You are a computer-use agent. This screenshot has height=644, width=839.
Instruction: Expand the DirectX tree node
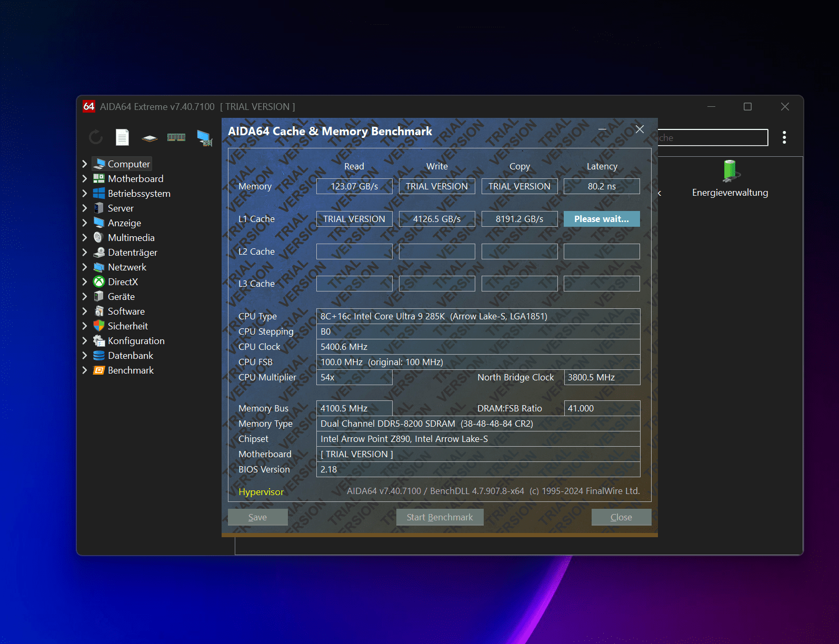click(85, 282)
